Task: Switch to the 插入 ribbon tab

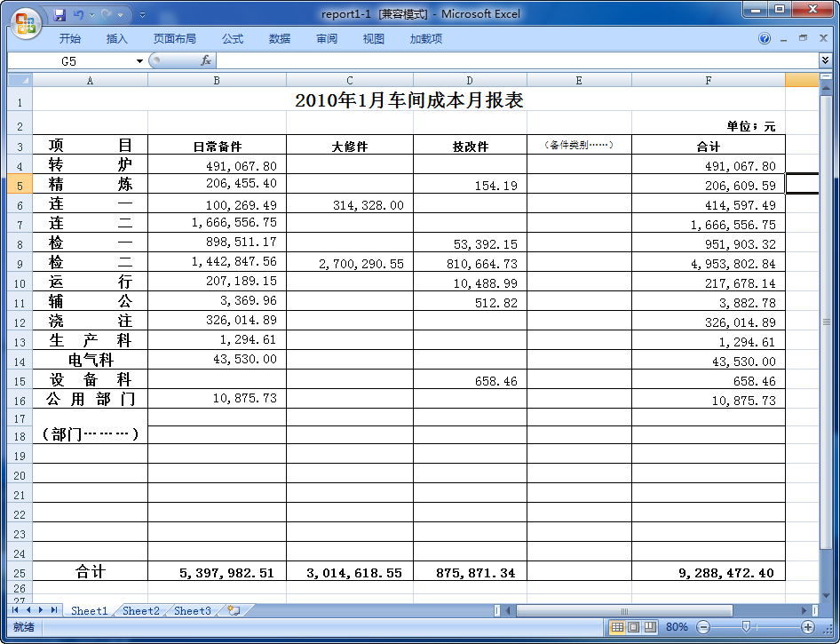Action: click(116, 38)
